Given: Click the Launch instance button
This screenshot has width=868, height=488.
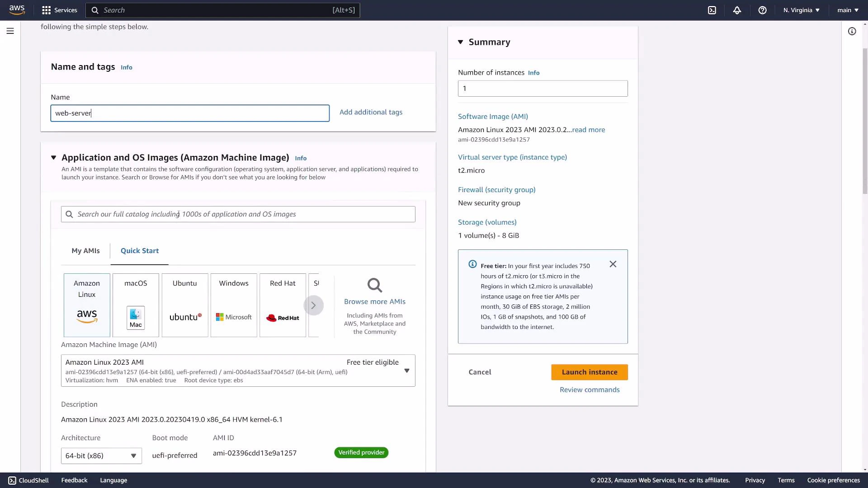Looking at the screenshot, I should point(589,372).
